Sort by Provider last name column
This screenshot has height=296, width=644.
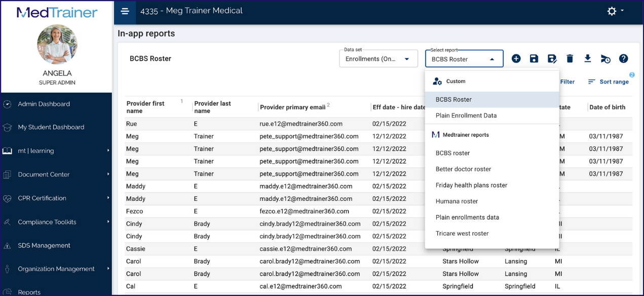pos(212,107)
